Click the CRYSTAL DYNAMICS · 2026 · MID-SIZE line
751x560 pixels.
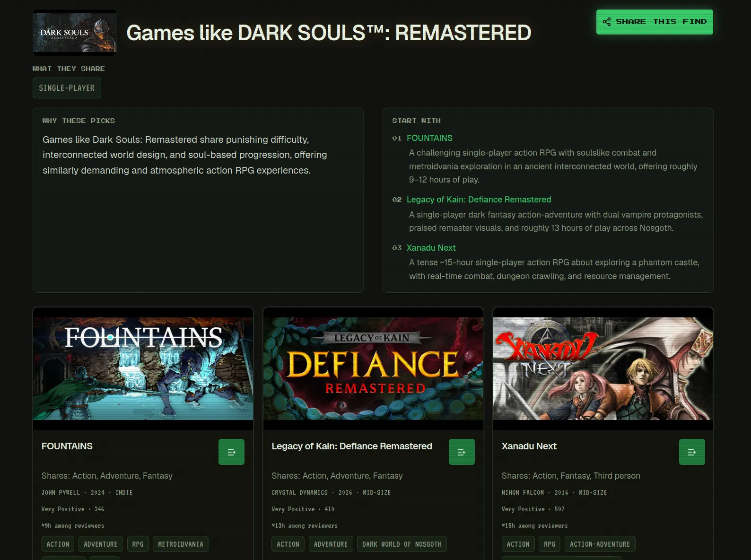331,492
